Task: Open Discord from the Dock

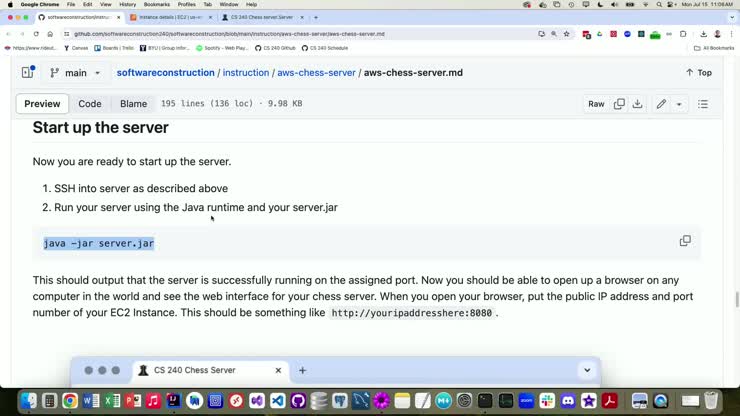Action: point(568,401)
